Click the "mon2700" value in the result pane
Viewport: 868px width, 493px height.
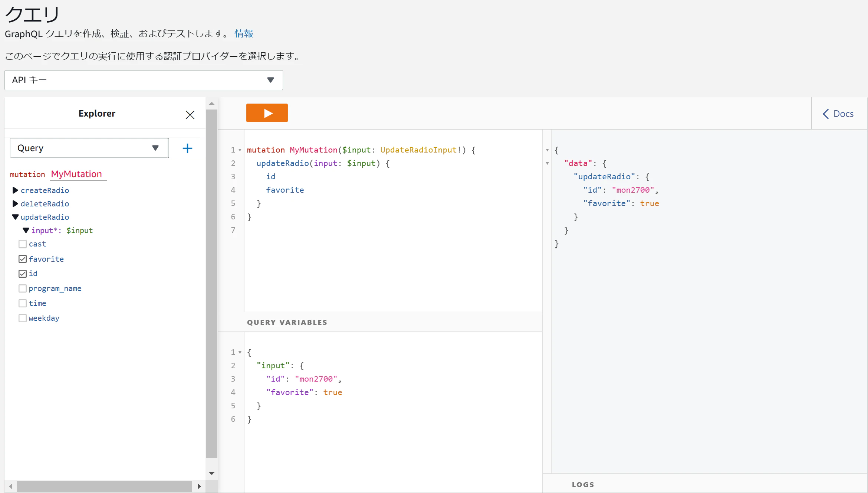click(633, 190)
